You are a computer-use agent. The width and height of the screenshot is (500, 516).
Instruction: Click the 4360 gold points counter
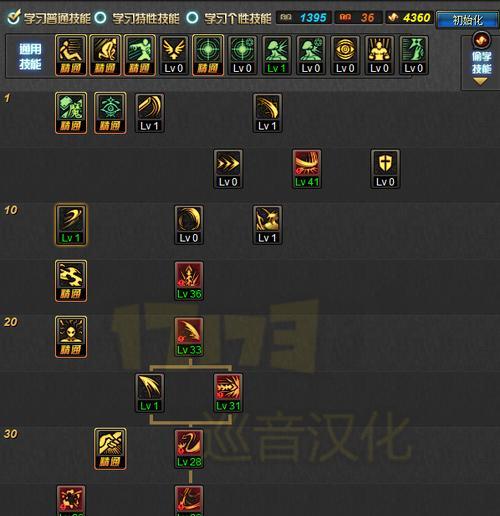pyautogui.click(x=409, y=17)
